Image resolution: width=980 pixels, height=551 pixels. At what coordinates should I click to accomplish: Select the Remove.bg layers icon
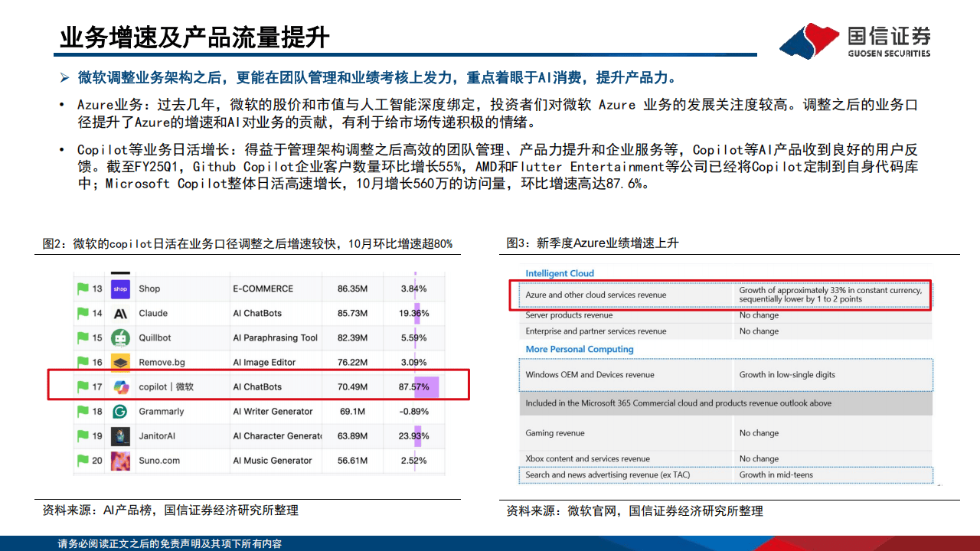121,362
